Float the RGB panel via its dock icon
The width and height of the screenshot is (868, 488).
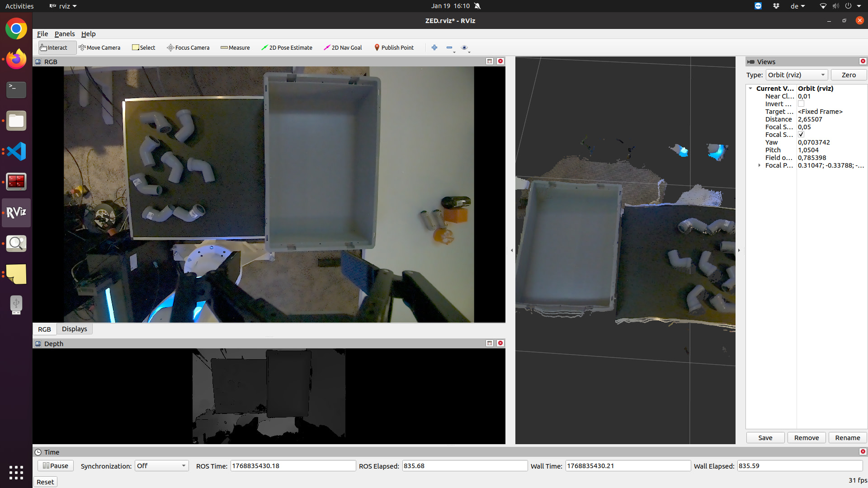click(x=490, y=61)
